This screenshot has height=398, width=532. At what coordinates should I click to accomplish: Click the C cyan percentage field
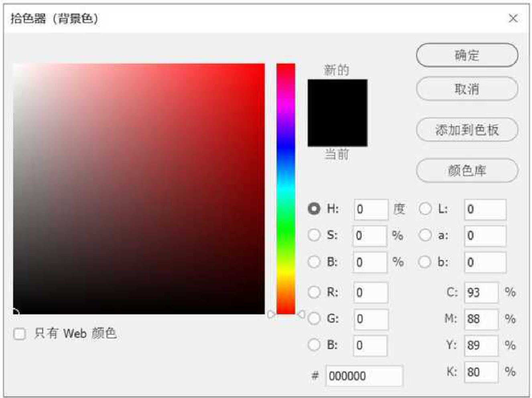(x=481, y=292)
